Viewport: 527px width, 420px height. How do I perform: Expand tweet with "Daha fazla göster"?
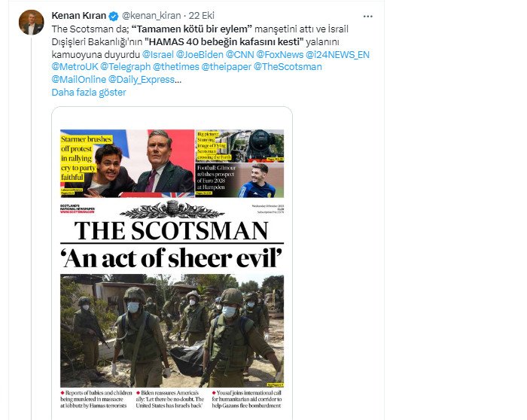(89, 93)
